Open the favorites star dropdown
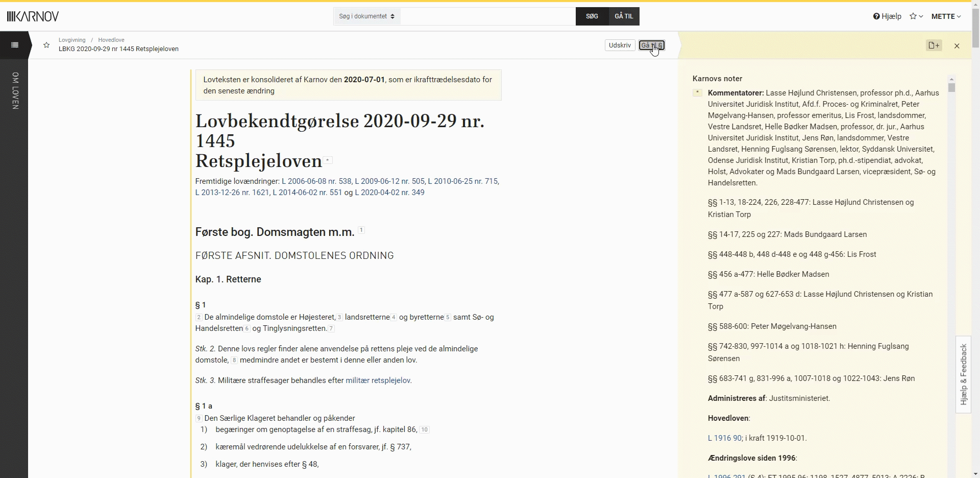980x478 pixels. [916, 16]
